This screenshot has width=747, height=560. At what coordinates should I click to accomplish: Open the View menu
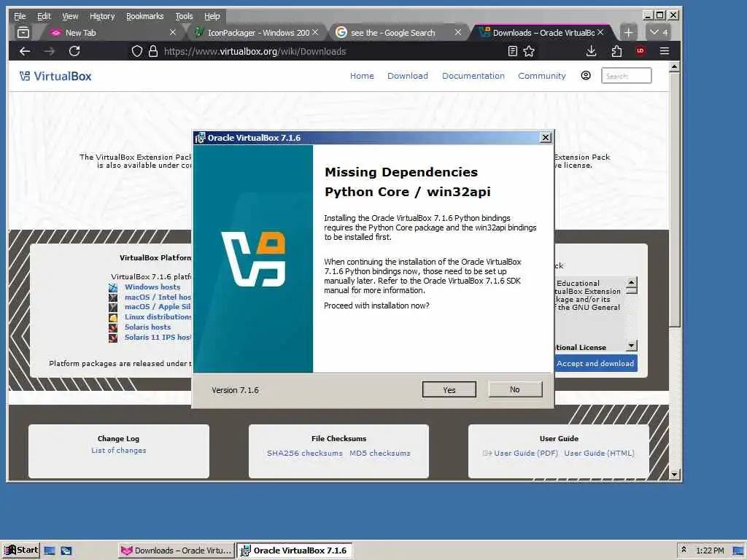[70, 16]
